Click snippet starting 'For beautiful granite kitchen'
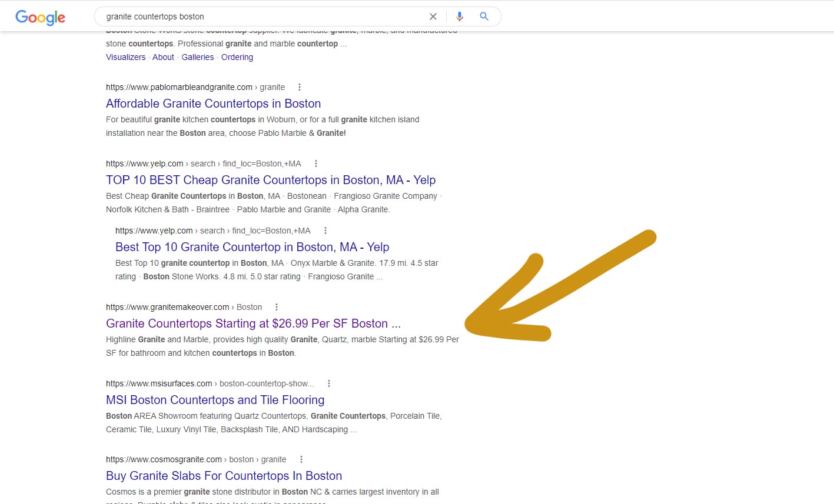The width and height of the screenshot is (834, 504). click(263, 126)
